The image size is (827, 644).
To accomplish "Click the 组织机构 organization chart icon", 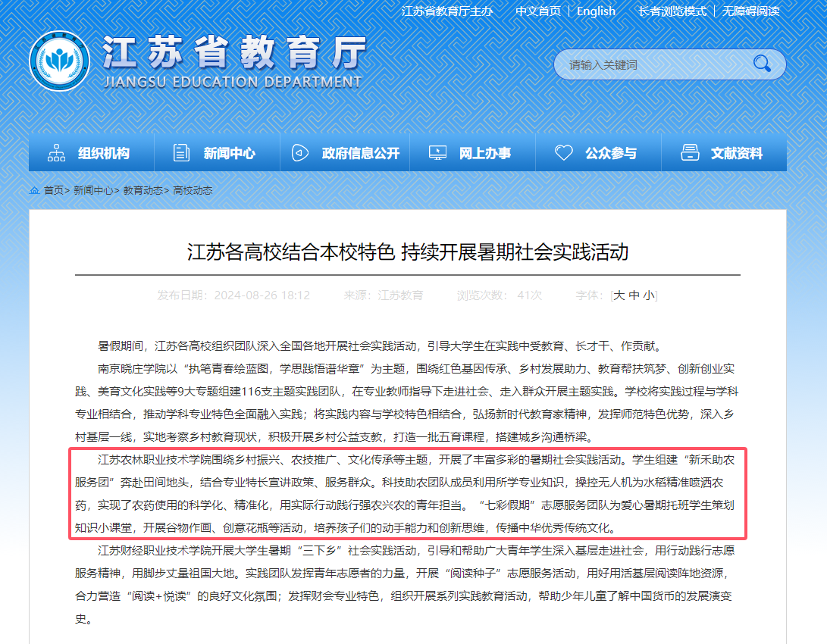I will coord(56,153).
